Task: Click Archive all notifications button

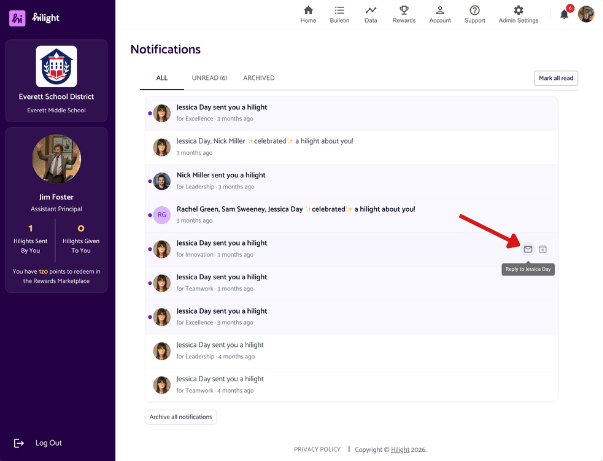Action: coord(181,417)
